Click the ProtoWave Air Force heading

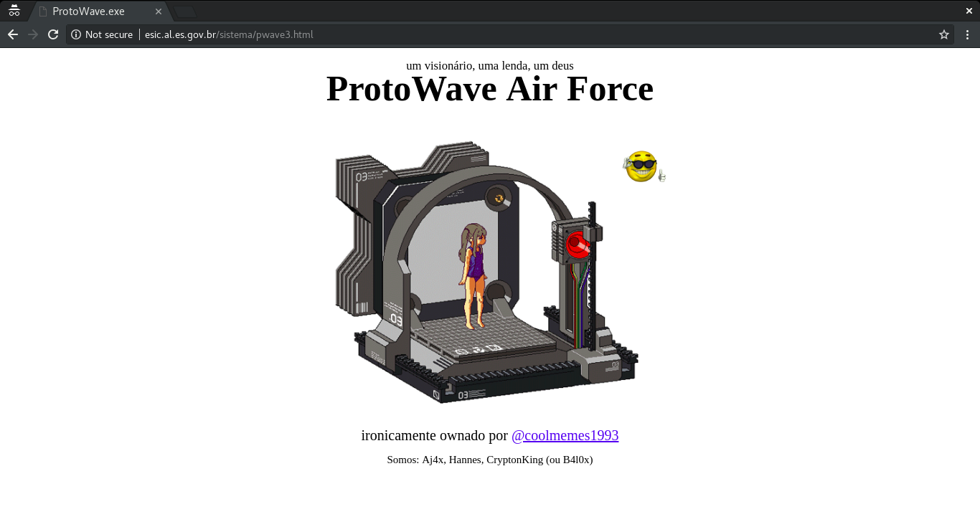click(x=490, y=89)
